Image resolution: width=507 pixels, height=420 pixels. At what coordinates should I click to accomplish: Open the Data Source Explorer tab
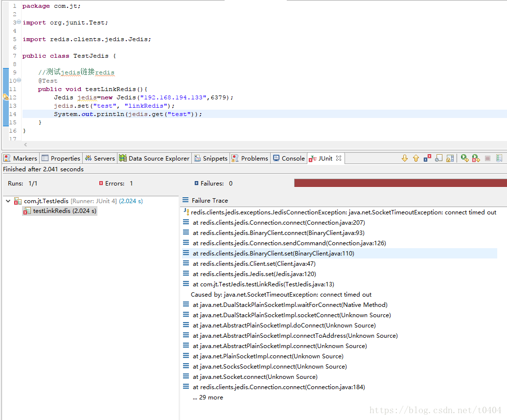click(154, 159)
